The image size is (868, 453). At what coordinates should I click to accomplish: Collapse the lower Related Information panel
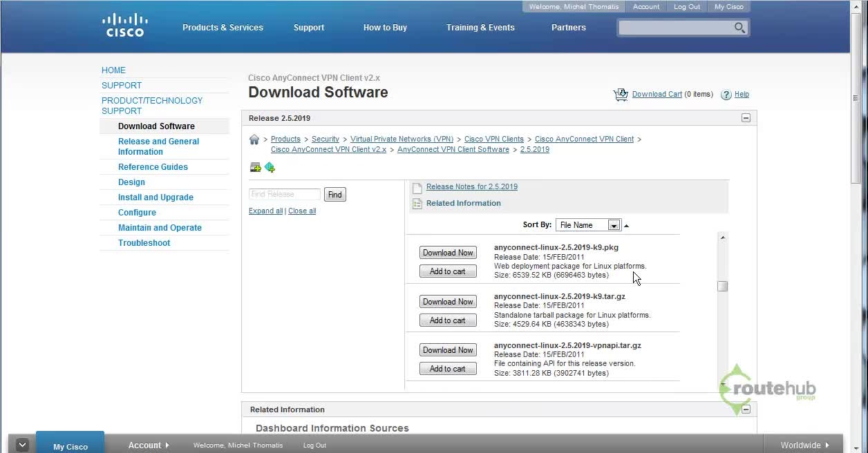(x=746, y=409)
